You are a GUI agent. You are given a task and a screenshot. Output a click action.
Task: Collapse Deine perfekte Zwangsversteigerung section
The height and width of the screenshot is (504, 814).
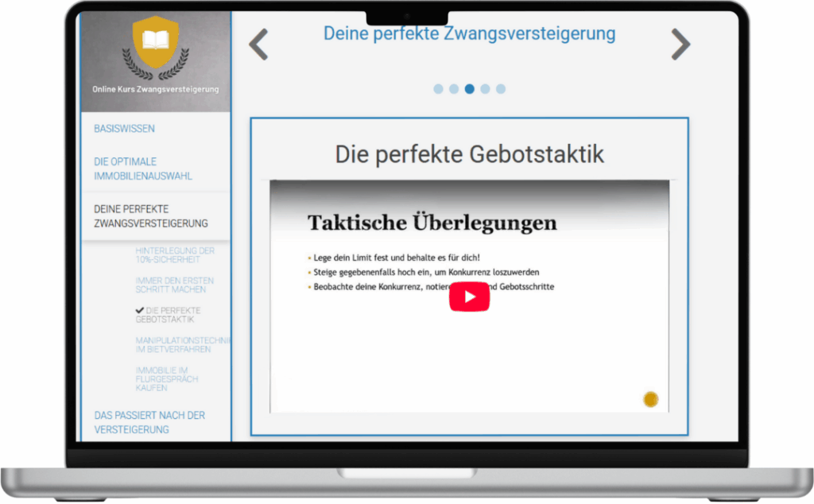pos(151,216)
